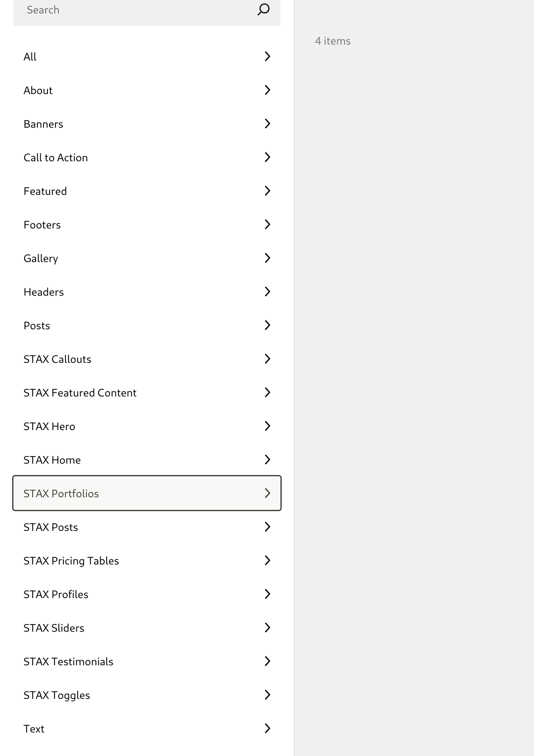Viewport: 534px width, 756px height.
Task: Select STAX Featured Content category
Action: [x=147, y=392]
